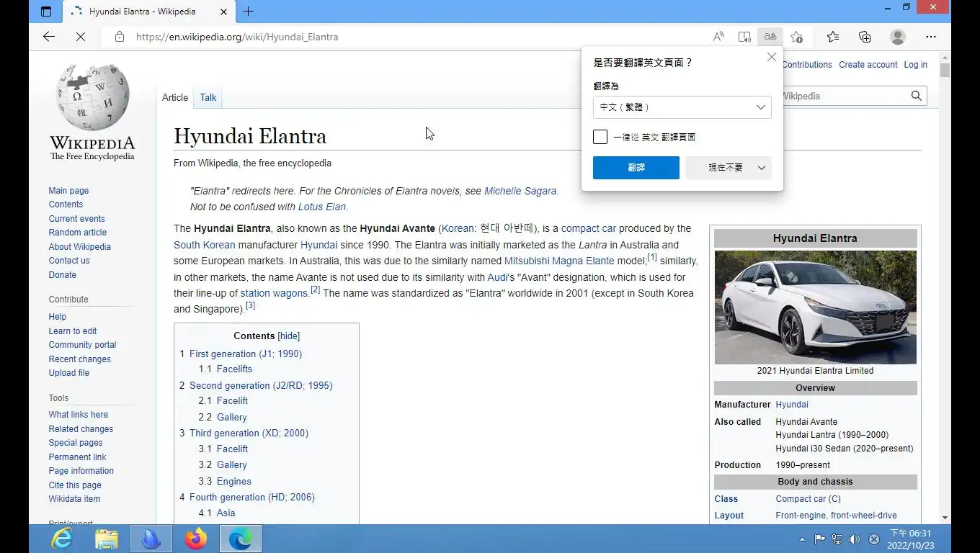Jump to Fourth generation (HD; 2006)
This screenshot has width=980, height=553.
pos(252,498)
